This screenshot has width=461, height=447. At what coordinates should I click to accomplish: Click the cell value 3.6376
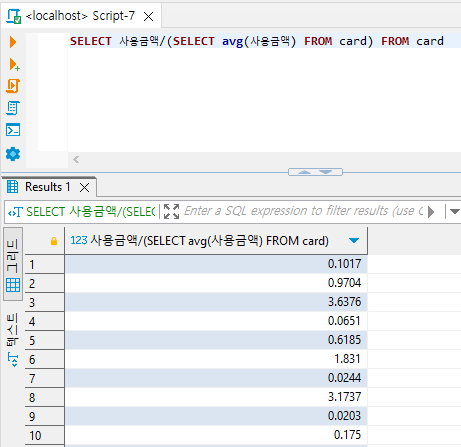(216, 302)
